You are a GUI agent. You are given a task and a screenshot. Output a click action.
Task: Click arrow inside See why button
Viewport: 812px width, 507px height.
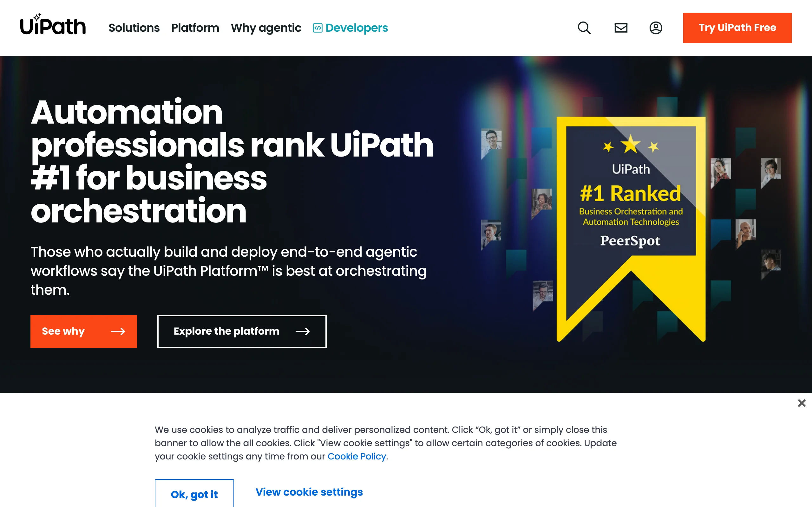118,331
